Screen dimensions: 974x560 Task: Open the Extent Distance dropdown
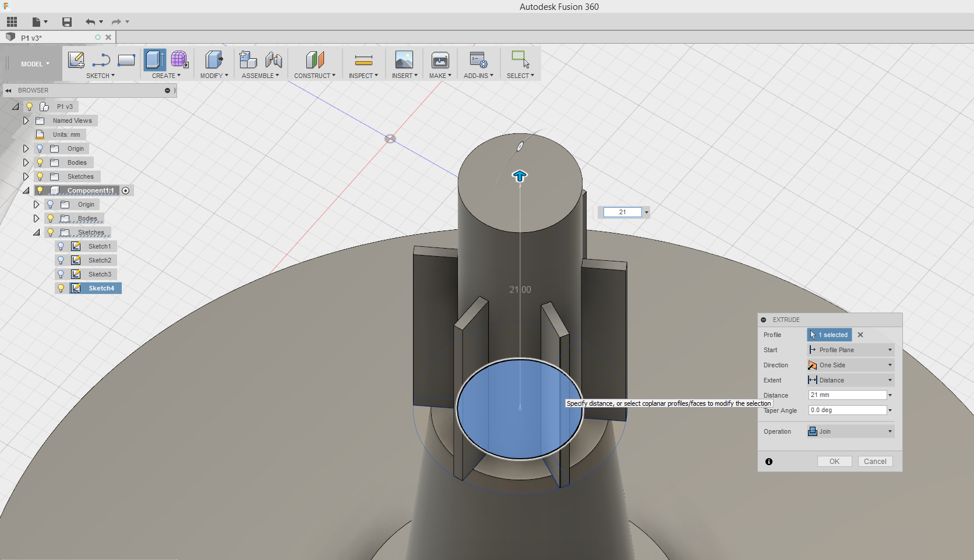(851, 380)
